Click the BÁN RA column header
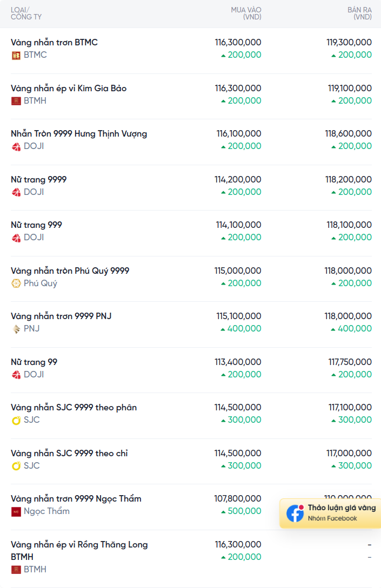The width and height of the screenshot is (381, 588). click(359, 13)
